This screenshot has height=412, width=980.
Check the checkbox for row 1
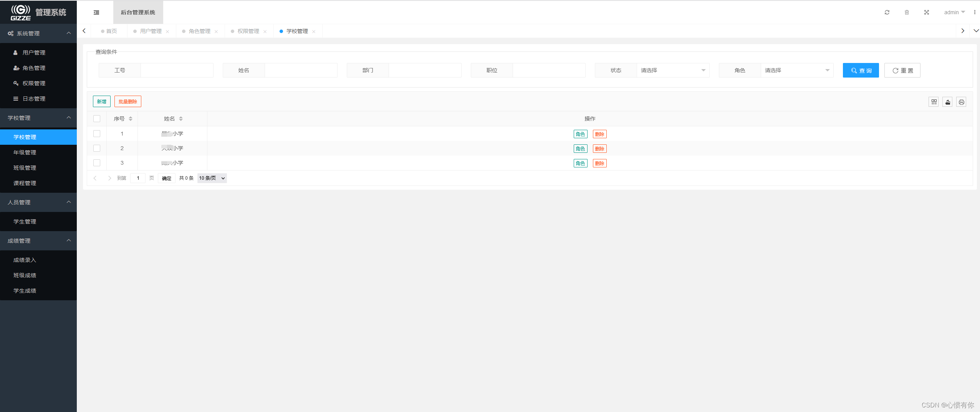[97, 134]
